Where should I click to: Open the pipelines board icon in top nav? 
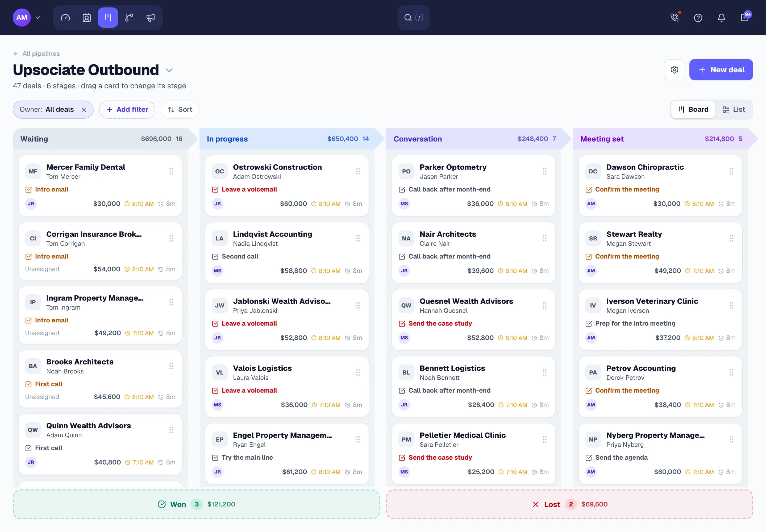click(108, 17)
